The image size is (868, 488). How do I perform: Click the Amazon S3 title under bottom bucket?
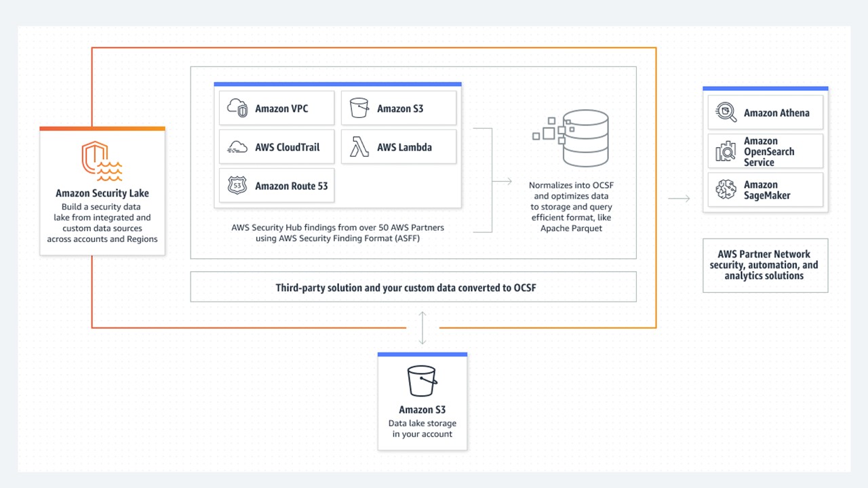pyautogui.click(x=422, y=409)
